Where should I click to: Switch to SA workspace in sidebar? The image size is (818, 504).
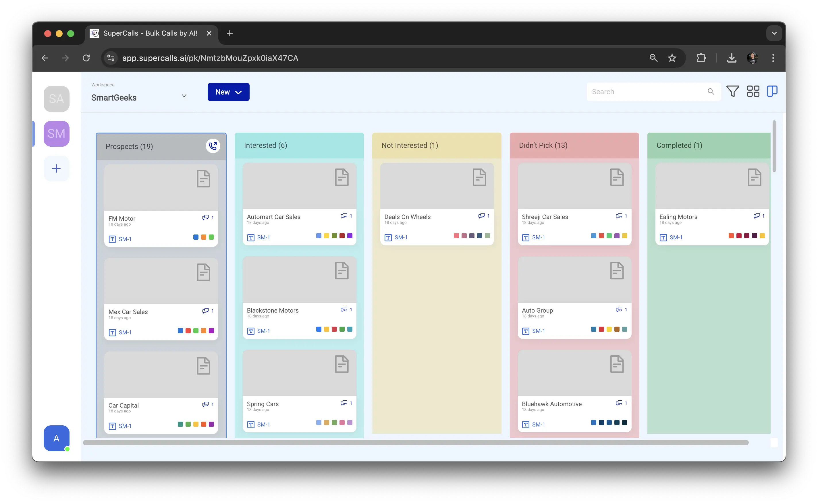56,99
